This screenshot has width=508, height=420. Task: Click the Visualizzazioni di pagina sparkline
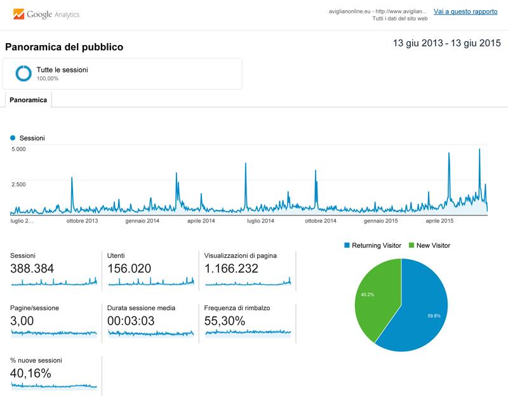point(248,281)
